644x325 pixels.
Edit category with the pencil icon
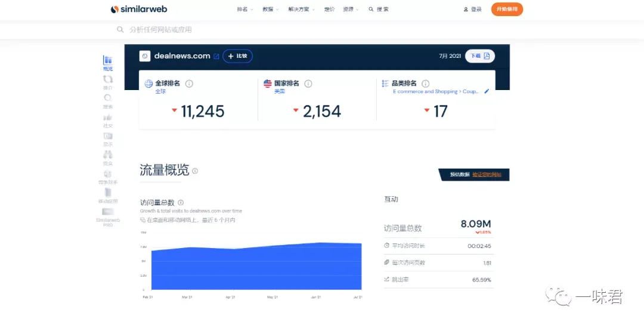[487, 91]
